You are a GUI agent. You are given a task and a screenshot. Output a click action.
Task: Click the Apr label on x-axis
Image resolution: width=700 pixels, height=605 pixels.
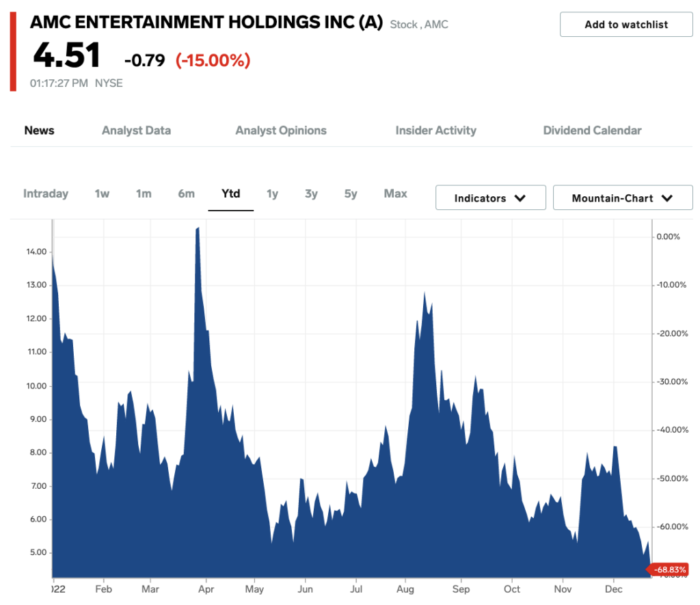tap(206, 589)
